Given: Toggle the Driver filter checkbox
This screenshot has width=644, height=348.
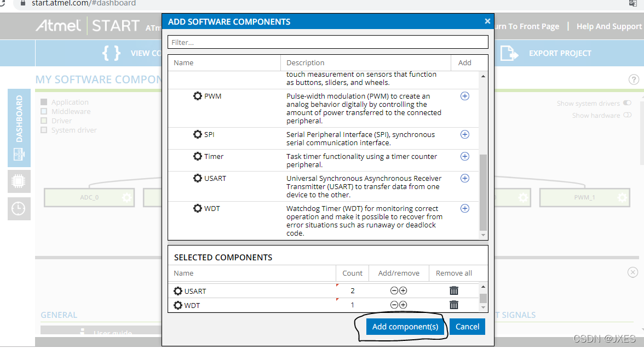Looking at the screenshot, I should pos(44,121).
